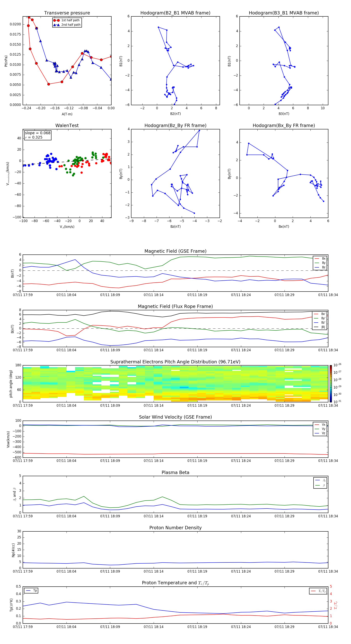Image resolution: width=351 pixels, height=644 pixels.
Task: Select 'By' in the GSE magnetic field legend
Action: 320,263
